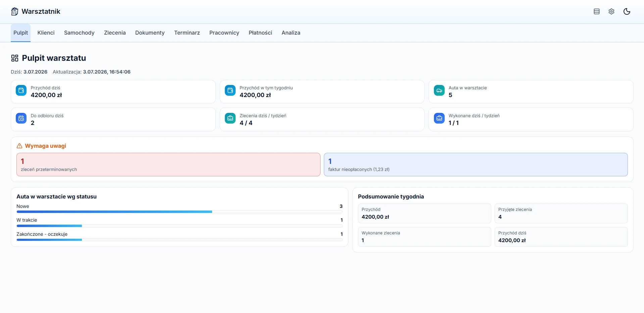Click Przychód dziś tile in Podsumowanie tygodnia
The height and width of the screenshot is (313, 644).
pos(561,237)
